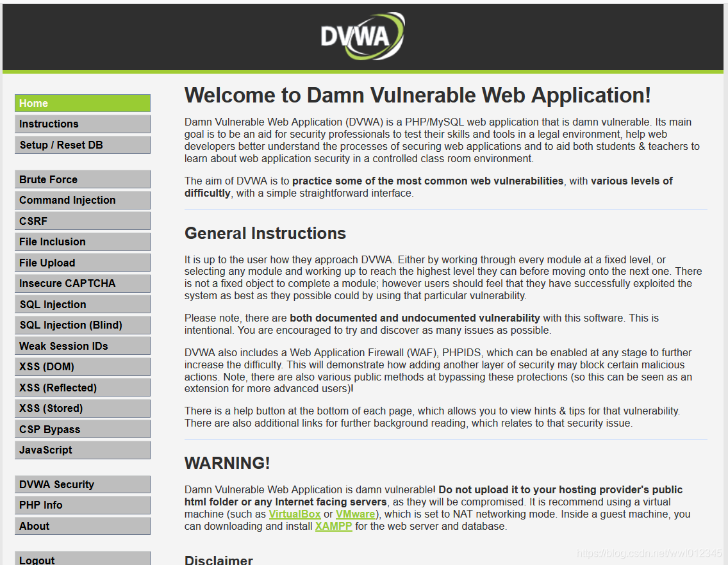Follow the XAMPP link
Viewport: 728px width, 565px height.
[x=333, y=526]
